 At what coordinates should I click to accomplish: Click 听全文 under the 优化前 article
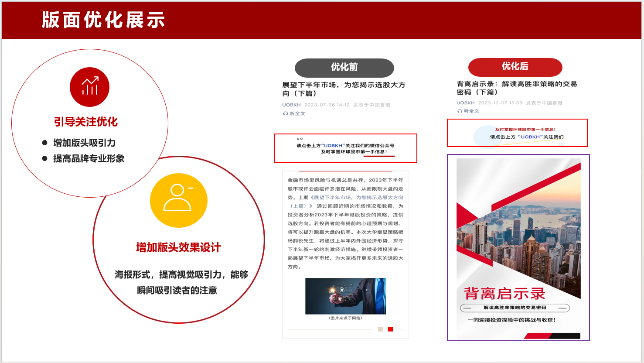(297, 113)
